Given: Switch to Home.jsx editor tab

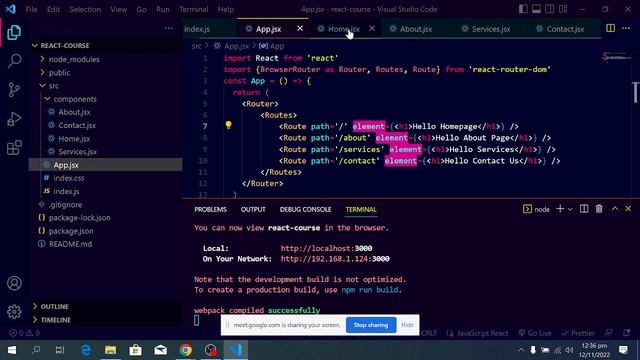Looking at the screenshot, I should [344, 29].
